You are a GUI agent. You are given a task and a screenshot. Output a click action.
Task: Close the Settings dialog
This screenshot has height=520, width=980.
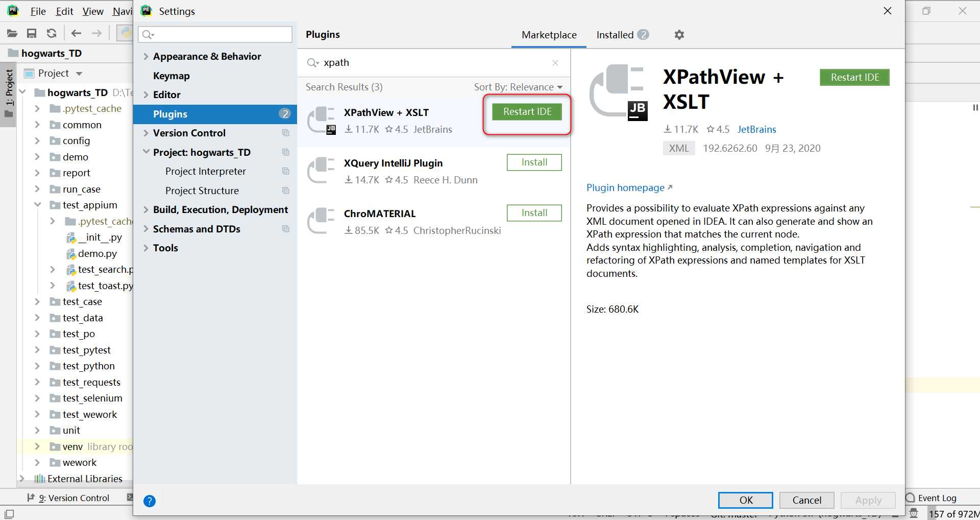(888, 11)
